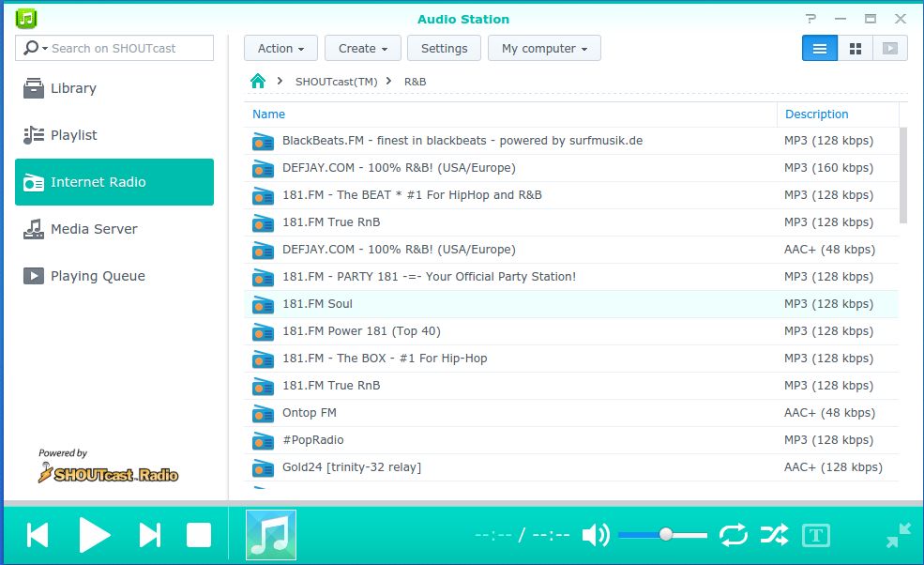Open the Playlist section

[x=114, y=135]
